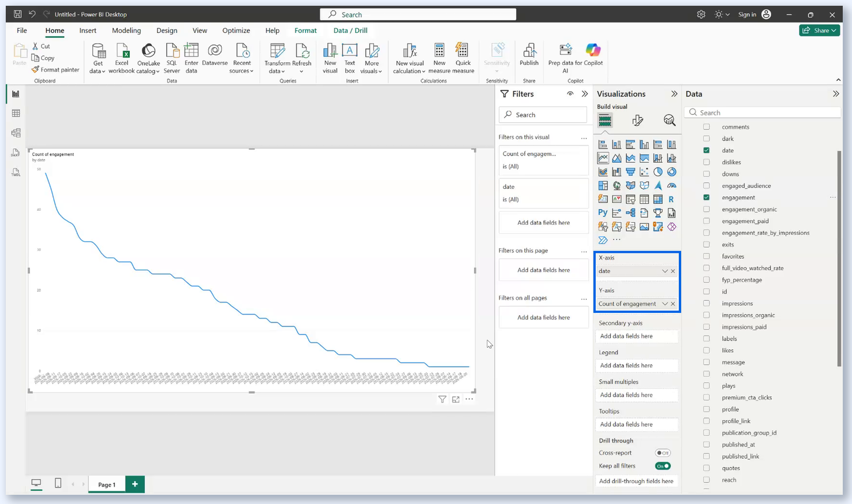Collapse the Filters pane
Screen dimensions: 852x504
(585, 94)
